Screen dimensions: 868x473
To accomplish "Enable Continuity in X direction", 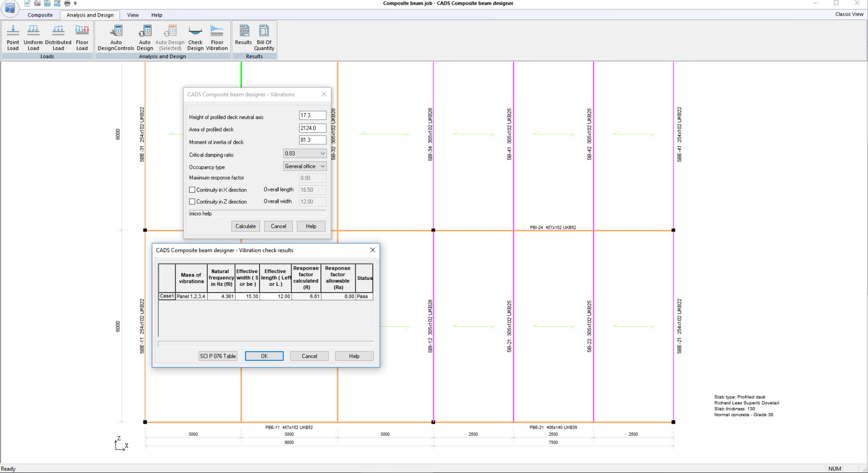I will (x=192, y=190).
